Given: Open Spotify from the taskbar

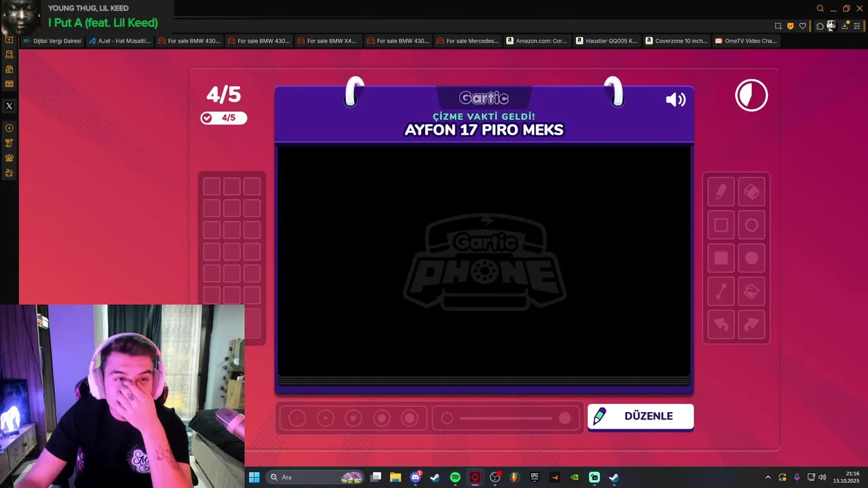Looking at the screenshot, I should tap(455, 477).
